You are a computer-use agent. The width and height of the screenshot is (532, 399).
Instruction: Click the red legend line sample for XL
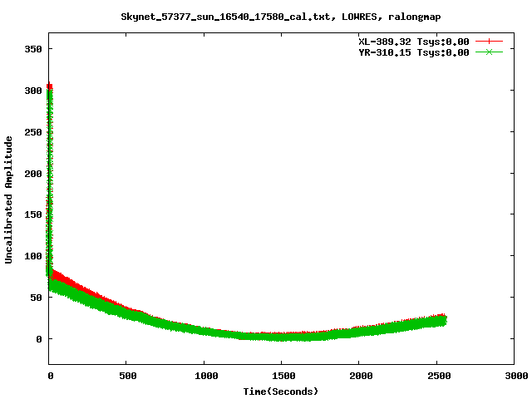(x=489, y=42)
